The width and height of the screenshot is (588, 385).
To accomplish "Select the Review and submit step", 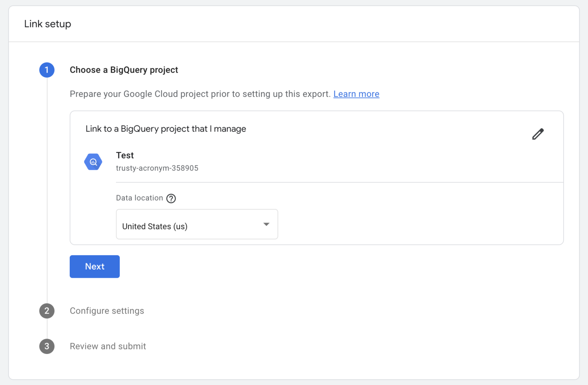I will tap(108, 346).
